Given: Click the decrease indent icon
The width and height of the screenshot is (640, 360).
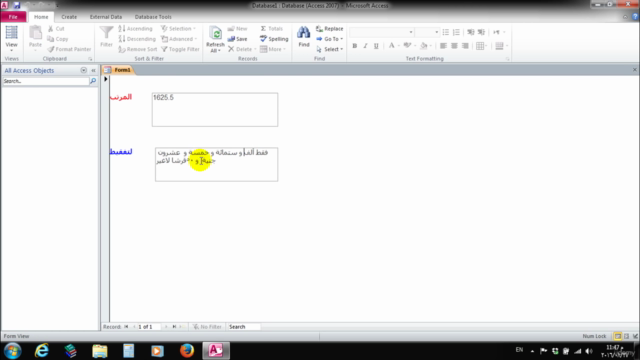Looking at the screenshot, I should (471, 32).
